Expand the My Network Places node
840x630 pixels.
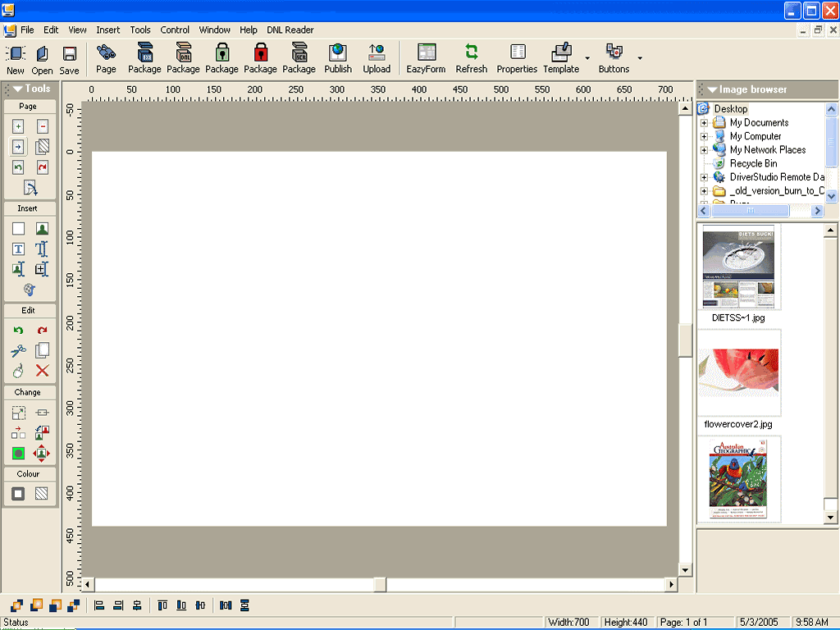coord(704,150)
